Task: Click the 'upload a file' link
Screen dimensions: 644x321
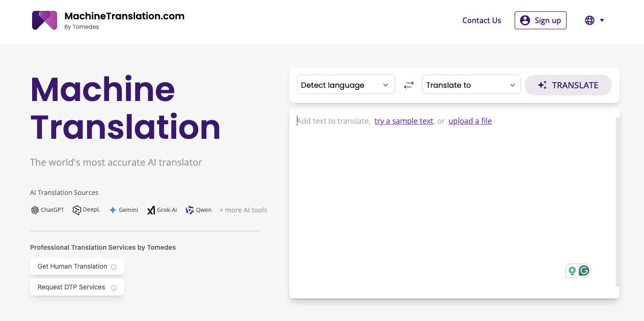Action: [470, 121]
